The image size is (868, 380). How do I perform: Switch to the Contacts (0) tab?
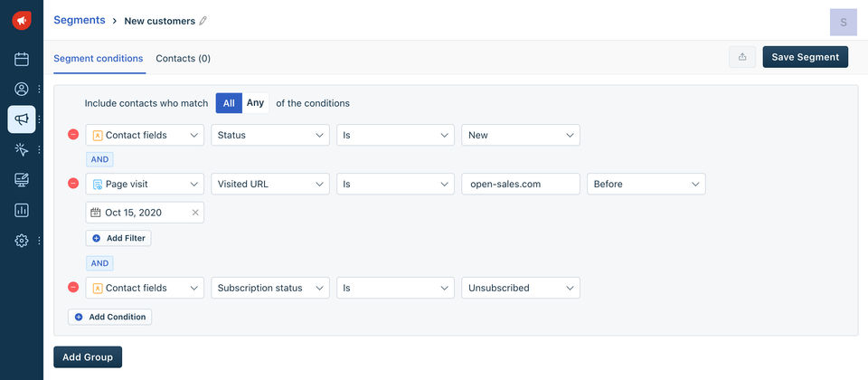pyautogui.click(x=183, y=58)
